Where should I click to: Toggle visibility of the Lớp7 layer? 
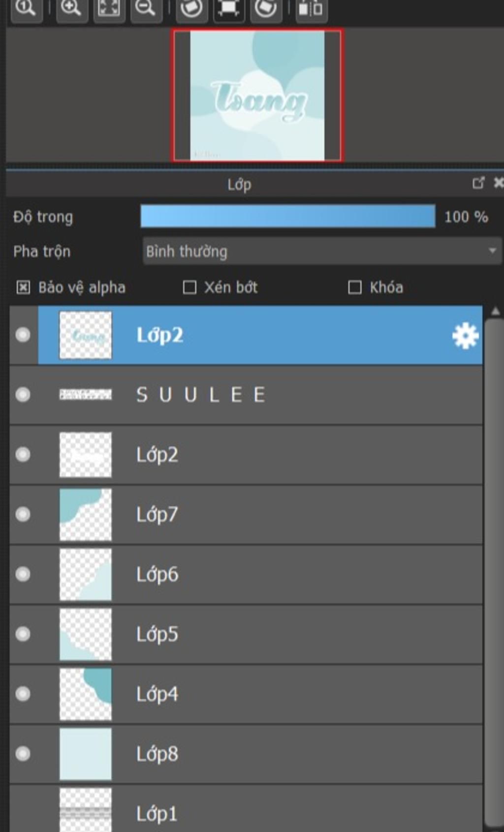pos(23,514)
